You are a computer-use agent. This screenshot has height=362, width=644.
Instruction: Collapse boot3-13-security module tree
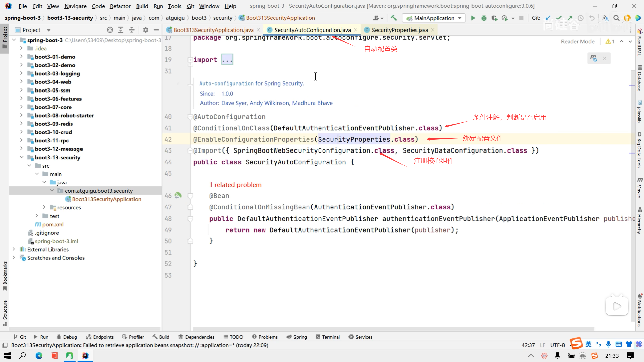[x=21, y=157]
